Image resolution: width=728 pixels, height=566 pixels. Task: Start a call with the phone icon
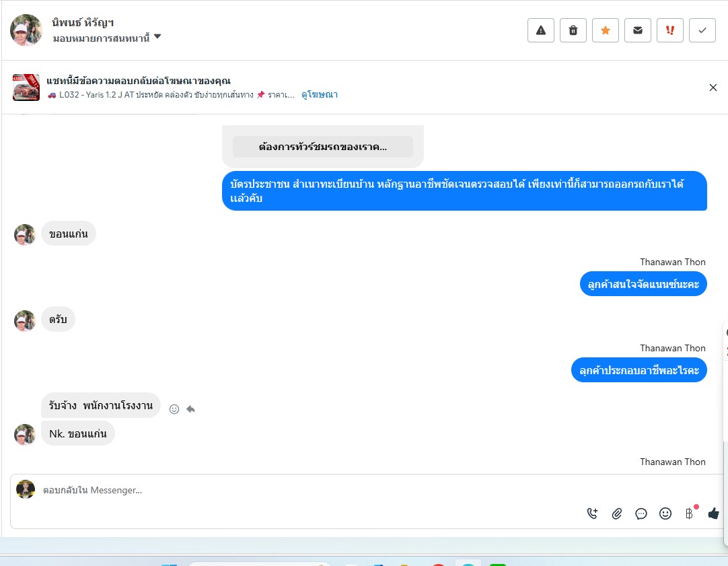(593, 514)
